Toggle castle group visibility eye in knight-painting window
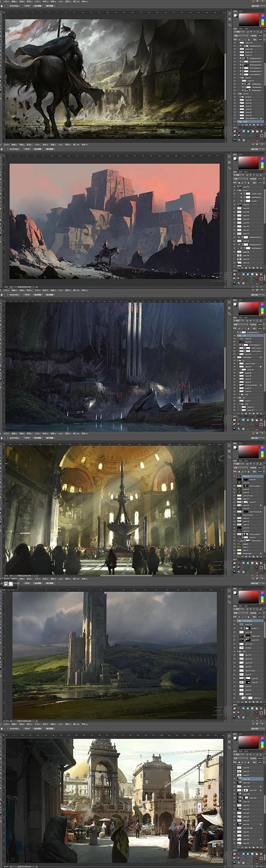The image size is (266, 868). click(x=234, y=122)
